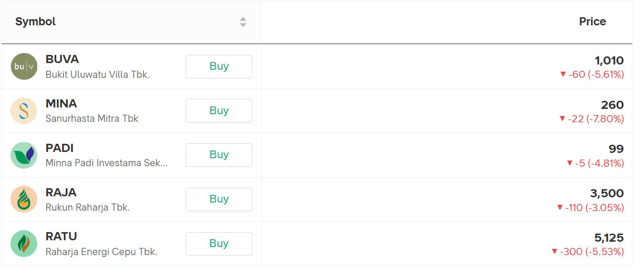Click the Price column header
Viewport: 644px width, 278px height.
click(x=592, y=21)
